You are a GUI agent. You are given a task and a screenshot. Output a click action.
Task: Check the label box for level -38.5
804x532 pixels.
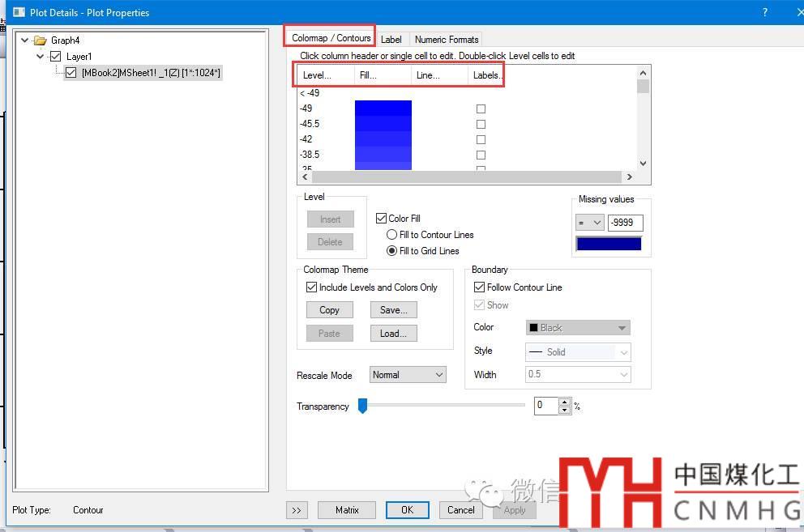[x=481, y=155]
